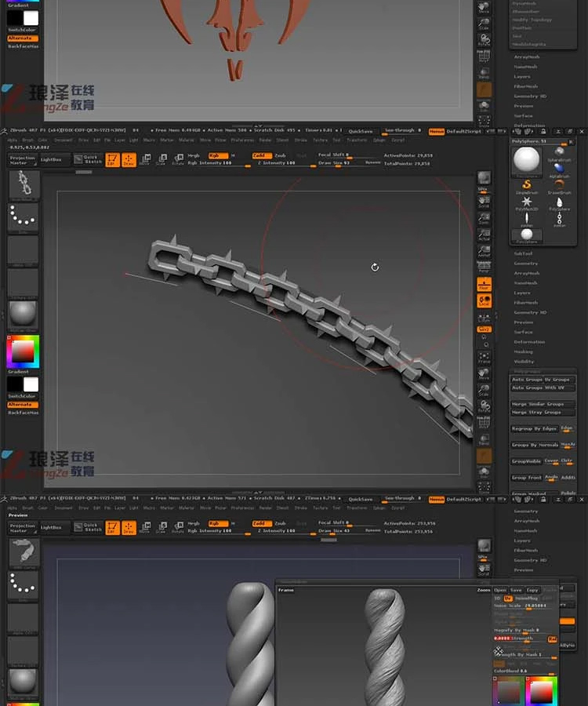Click the Edit mode button in middle toolbar
Screen dimensions: 588x706
click(x=112, y=160)
